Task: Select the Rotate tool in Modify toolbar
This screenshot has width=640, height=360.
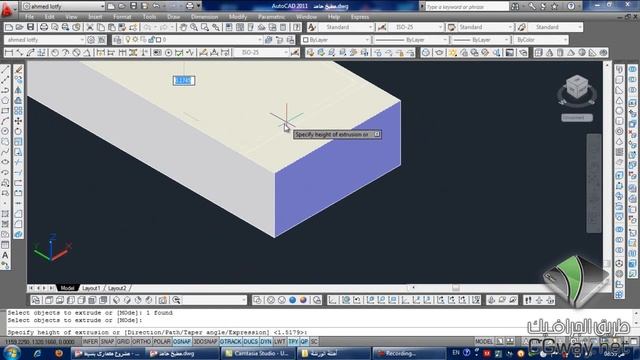Action: point(18,131)
